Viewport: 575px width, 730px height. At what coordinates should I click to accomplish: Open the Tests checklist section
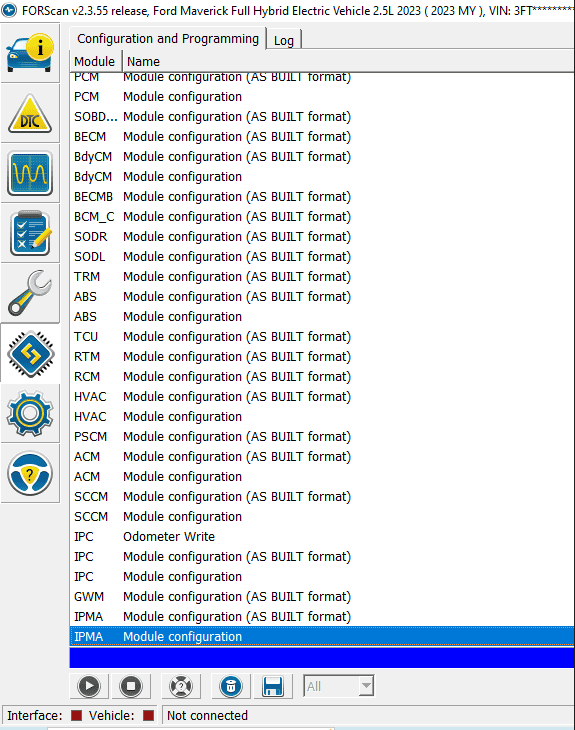coord(30,233)
